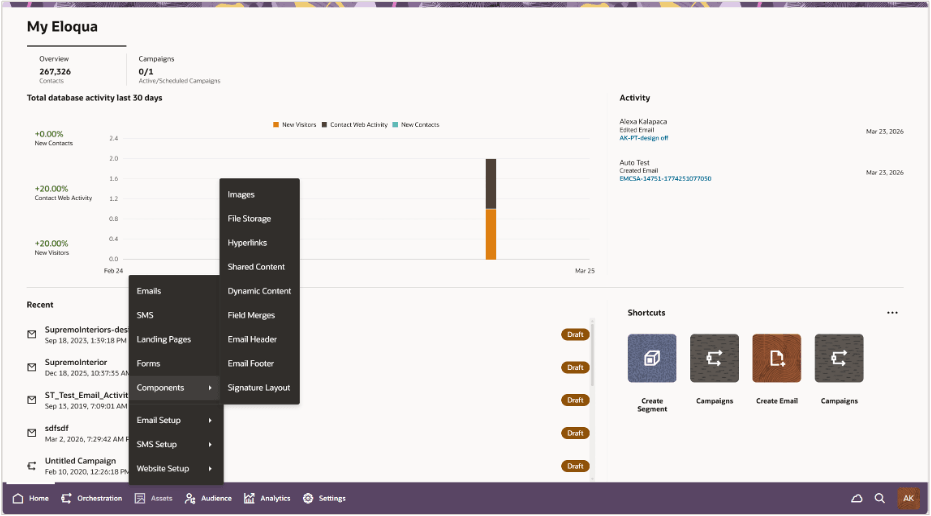Click the Analytics chart icon
The height and width of the screenshot is (516, 931).
pyautogui.click(x=249, y=498)
